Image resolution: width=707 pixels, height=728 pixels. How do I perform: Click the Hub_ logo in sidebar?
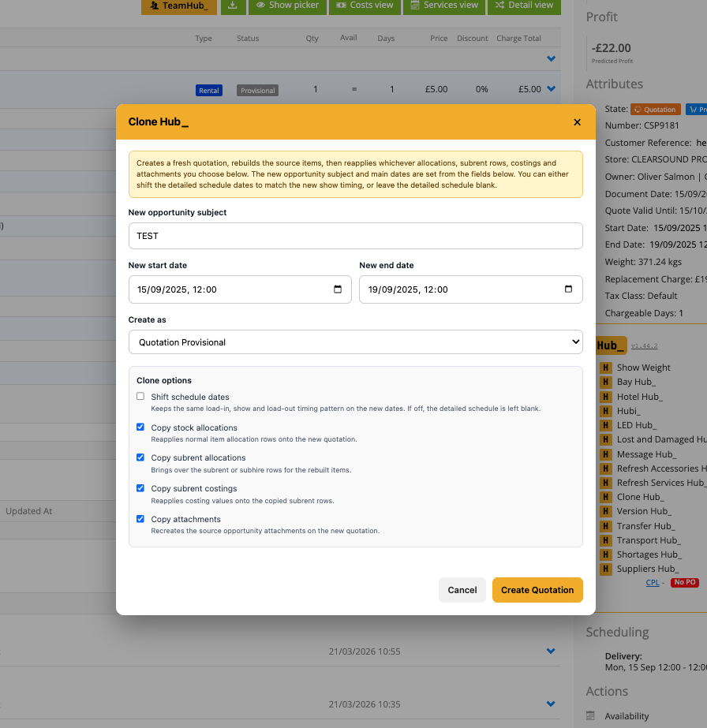[x=611, y=345]
